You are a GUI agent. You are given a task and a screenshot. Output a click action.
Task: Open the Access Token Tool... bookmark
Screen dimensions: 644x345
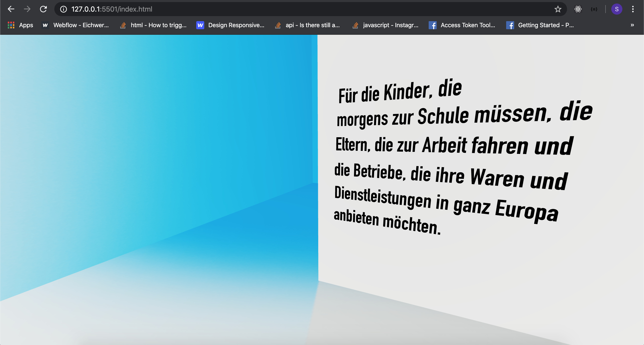[462, 25]
